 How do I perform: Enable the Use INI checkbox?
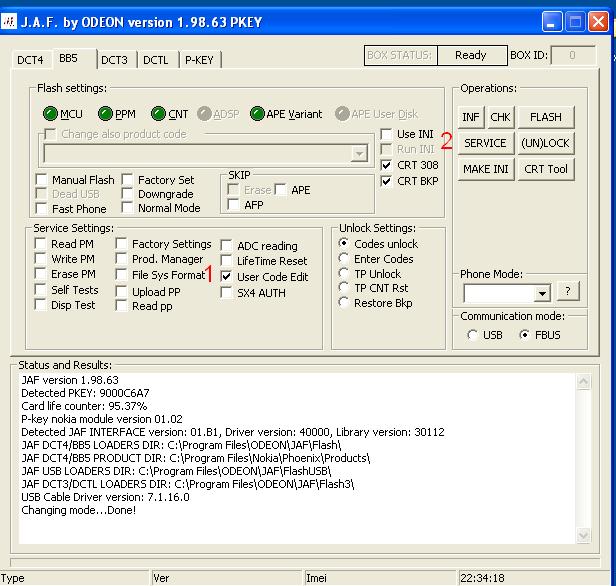[x=387, y=134]
